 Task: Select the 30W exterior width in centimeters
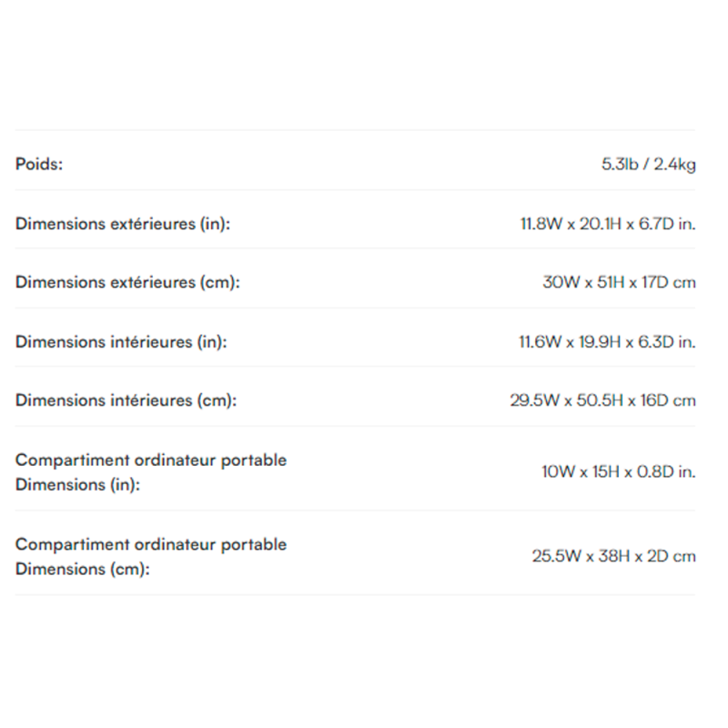click(x=559, y=282)
